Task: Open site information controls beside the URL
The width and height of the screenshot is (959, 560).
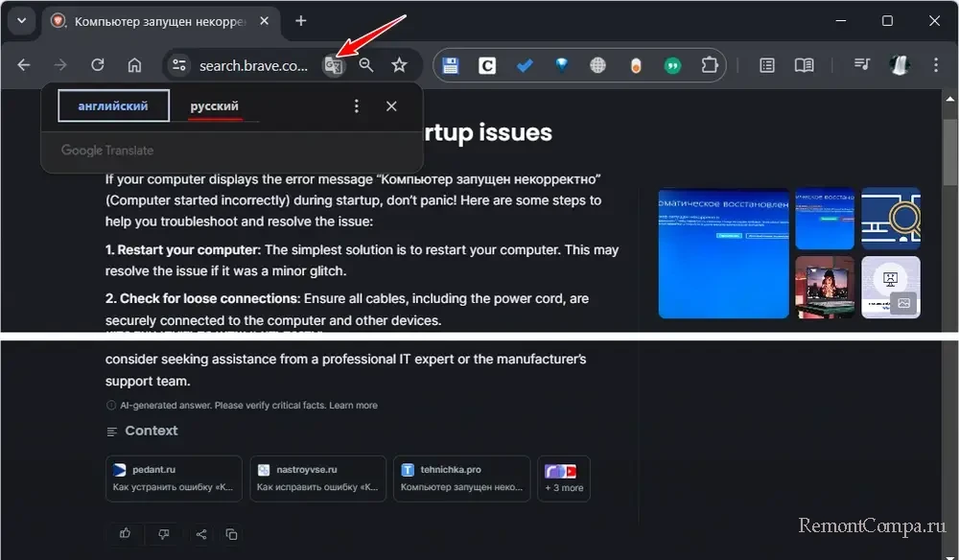Action: pyautogui.click(x=178, y=65)
